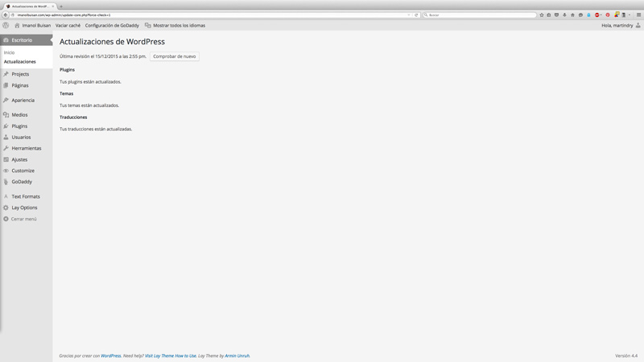Viewport: 644px width, 362px height.
Task: Open Mostrar todos los idiomas language switcher
Action: (175, 25)
